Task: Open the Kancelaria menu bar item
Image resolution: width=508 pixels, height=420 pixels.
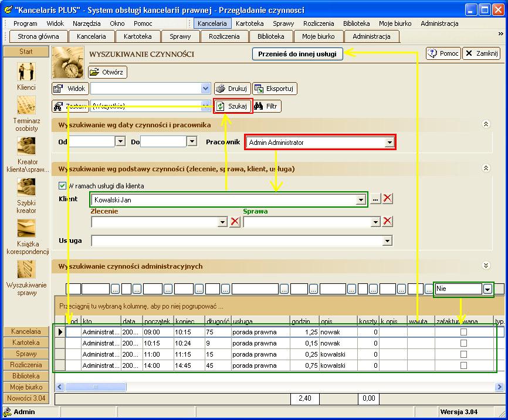Action: tap(212, 23)
